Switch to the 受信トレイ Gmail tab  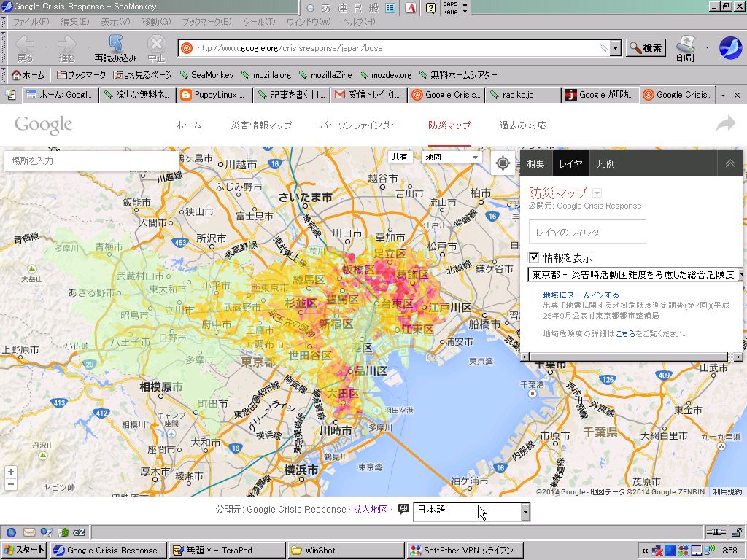pos(368,95)
